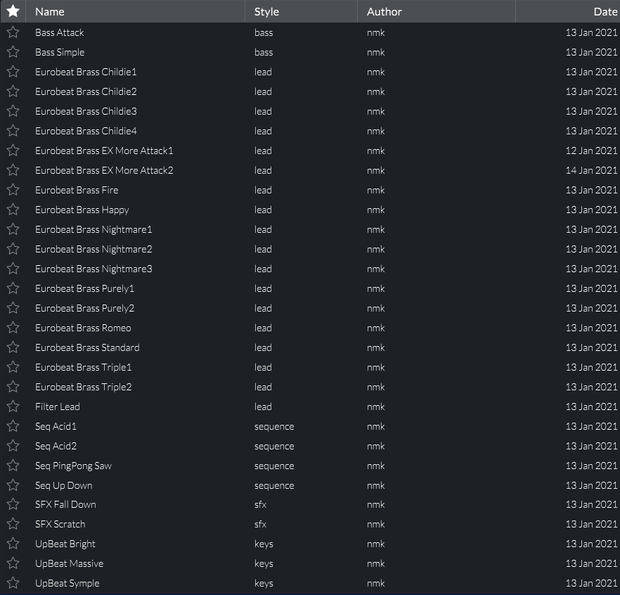Toggle favorite on Bass Simple
Screen dimensions: 620x595
[x=13, y=52]
